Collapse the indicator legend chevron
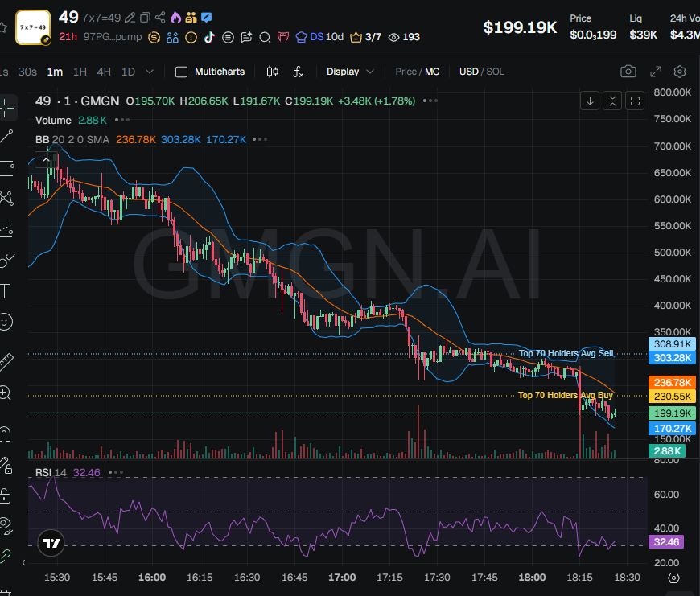 pyautogui.click(x=46, y=159)
